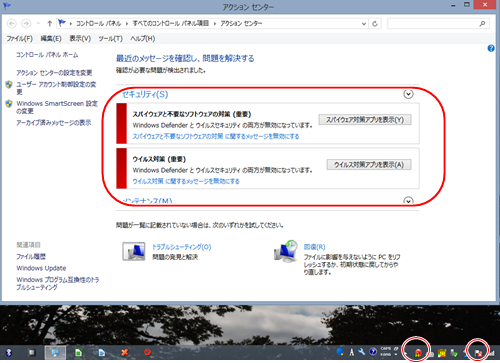The width and height of the screenshot is (500, 363).
Task: Click the first green document taskbar icon
Action: pyautogui.click(x=79, y=352)
